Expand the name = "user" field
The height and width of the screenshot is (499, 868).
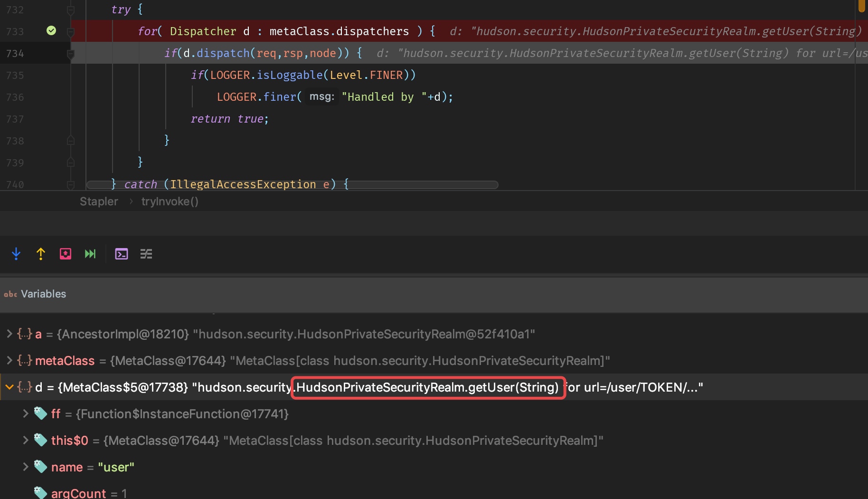click(x=26, y=467)
